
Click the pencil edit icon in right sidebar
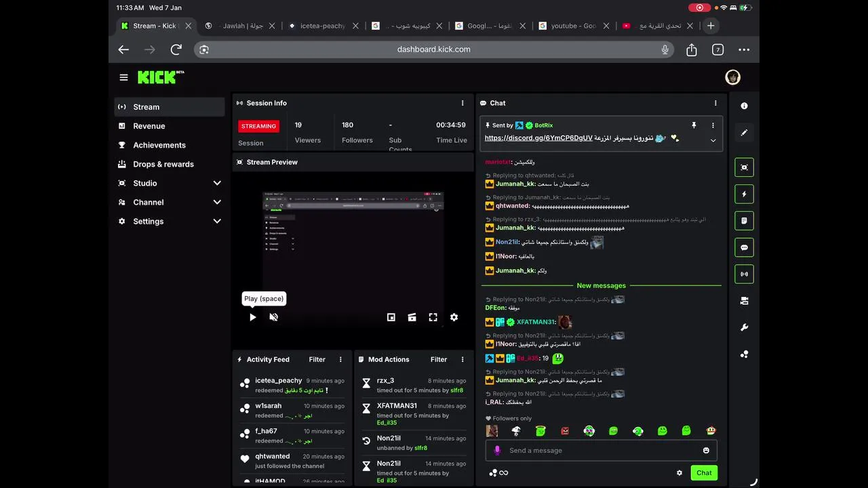click(x=744, y=133)
